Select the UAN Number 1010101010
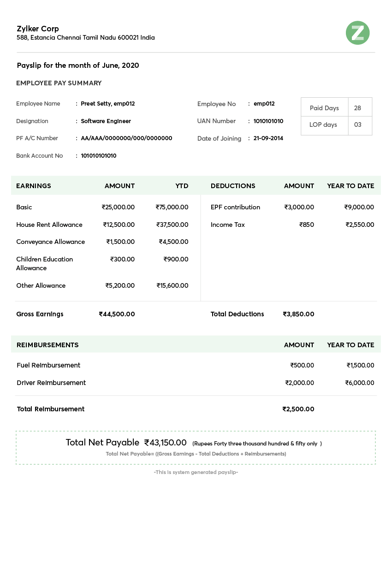The width and height of the screenshot is (392, 581). pyautogui.click(x=267, y=121)
